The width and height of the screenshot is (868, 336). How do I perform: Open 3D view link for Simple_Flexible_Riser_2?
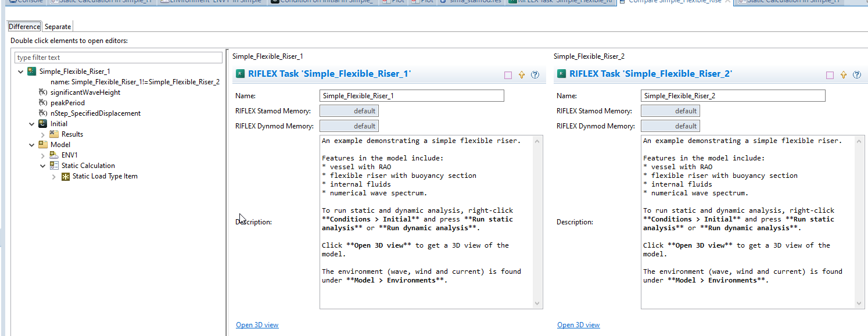click(578, 325)
